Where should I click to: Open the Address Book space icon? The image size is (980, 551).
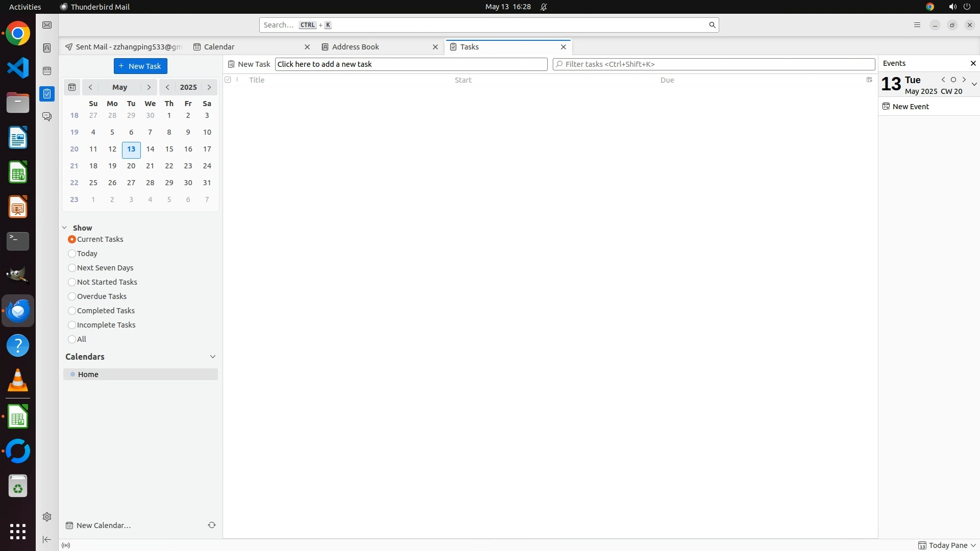tap(47, 48)
